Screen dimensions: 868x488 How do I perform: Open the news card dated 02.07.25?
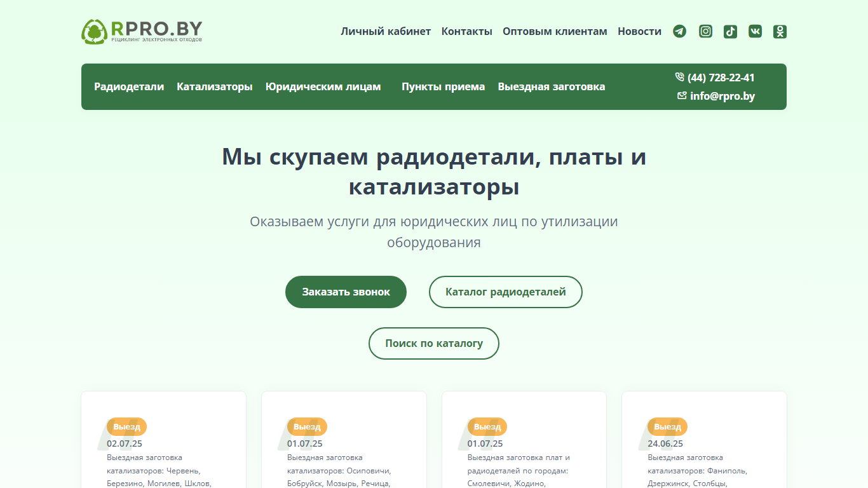163,440
